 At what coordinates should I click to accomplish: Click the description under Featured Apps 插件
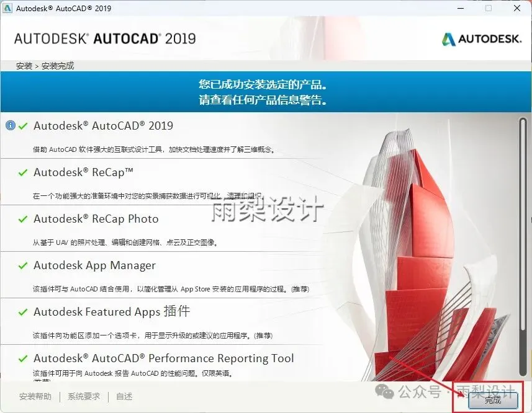point(153,335)
